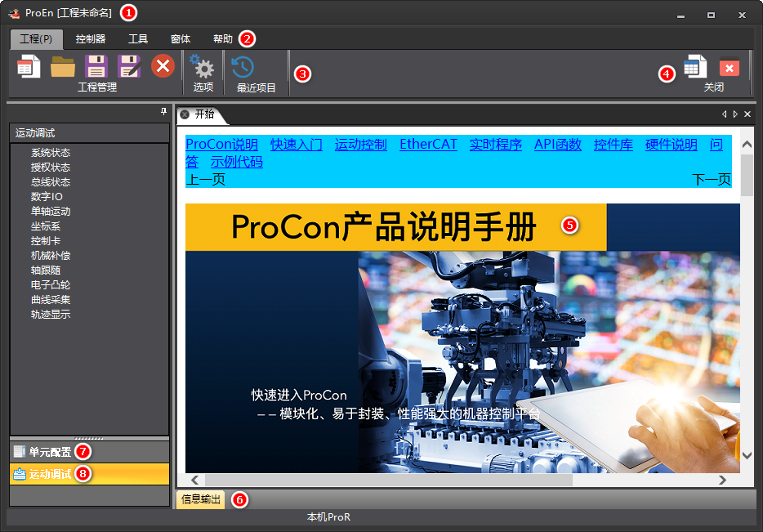Click the table document icon in 关闭 group

tap(695, 67)
